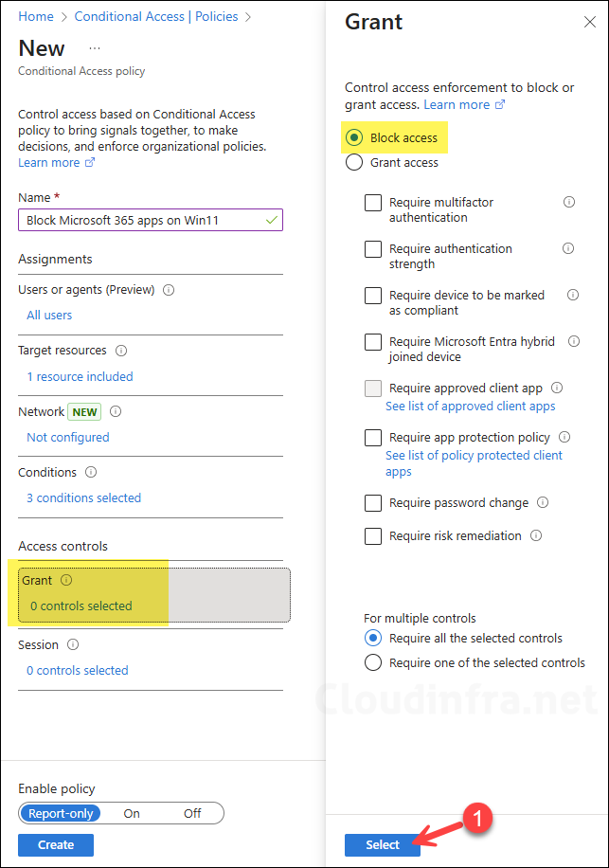Screen dimensions: 609x868
Task: Check Require device to be marked as compliant
Action: [x=373, y=296]
